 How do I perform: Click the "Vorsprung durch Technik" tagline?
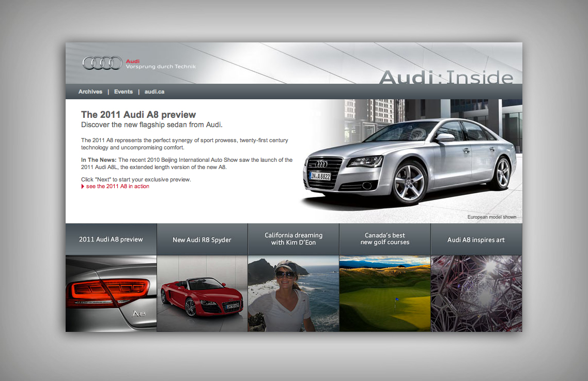tap(161, 67)
